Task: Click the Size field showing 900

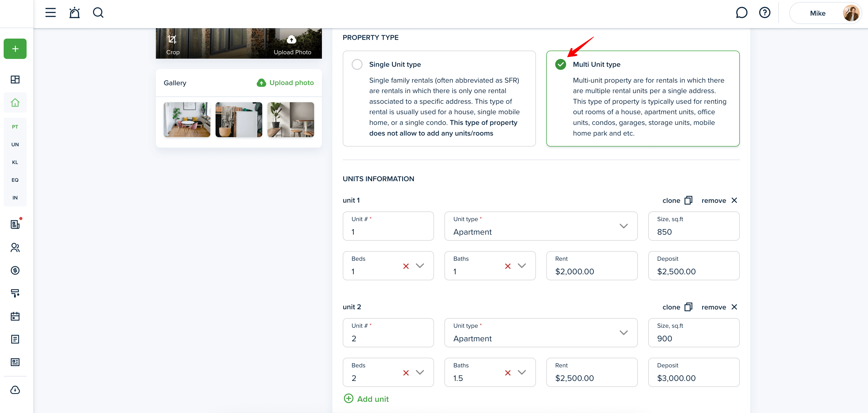Action: click(x=694, y=332)
